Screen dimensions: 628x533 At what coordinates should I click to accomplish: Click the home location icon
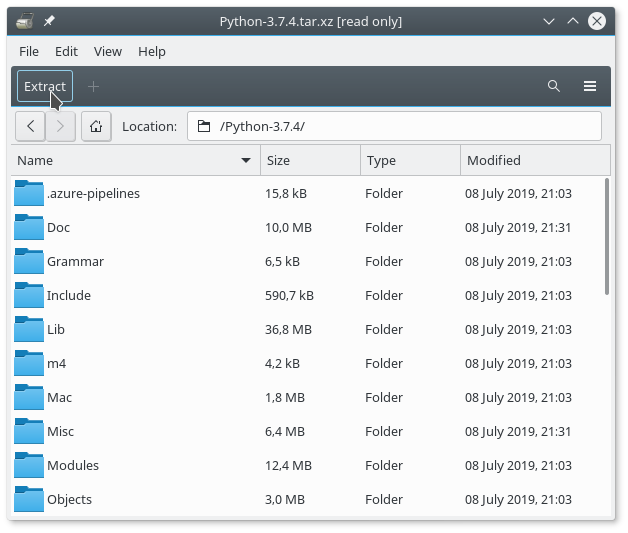click(96, 126)
